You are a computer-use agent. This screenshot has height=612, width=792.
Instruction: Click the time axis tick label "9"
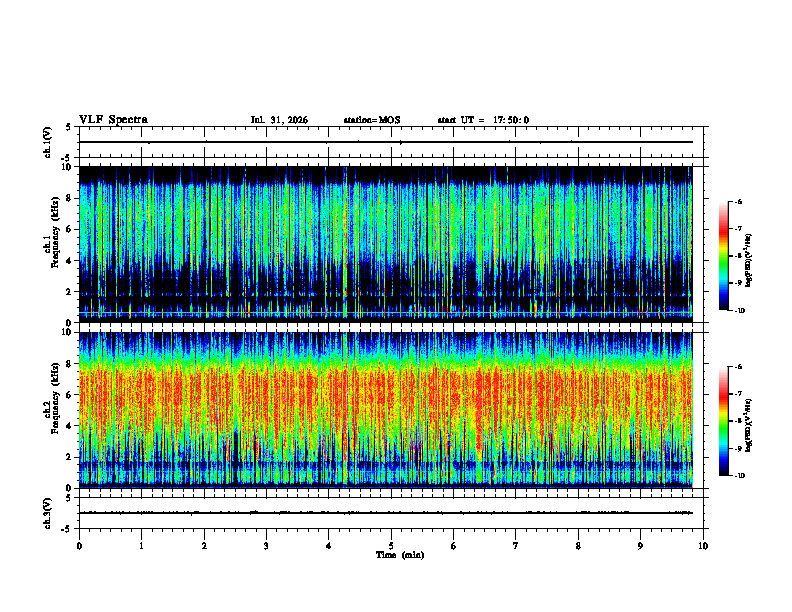(640, 546)
